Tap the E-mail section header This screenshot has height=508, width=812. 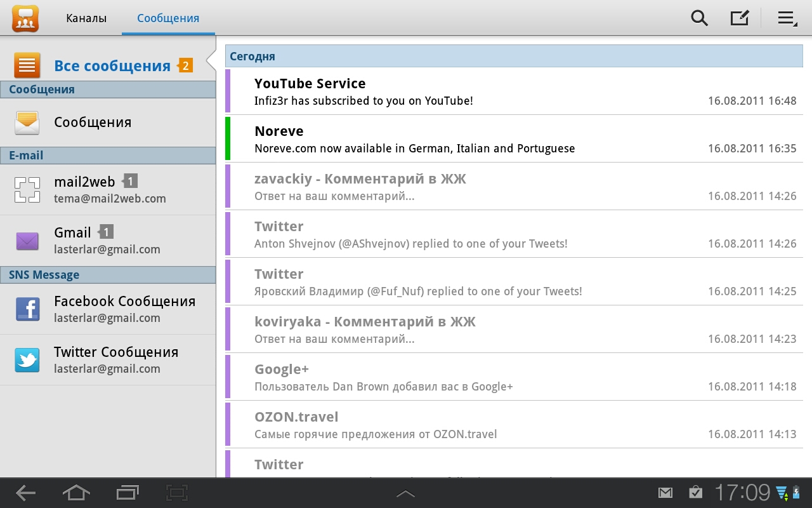coord(108,156)
